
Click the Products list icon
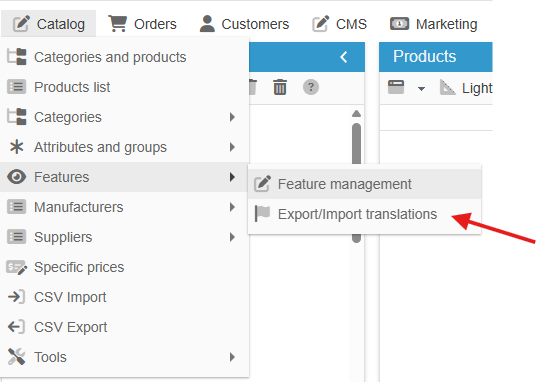pos(16,87)
